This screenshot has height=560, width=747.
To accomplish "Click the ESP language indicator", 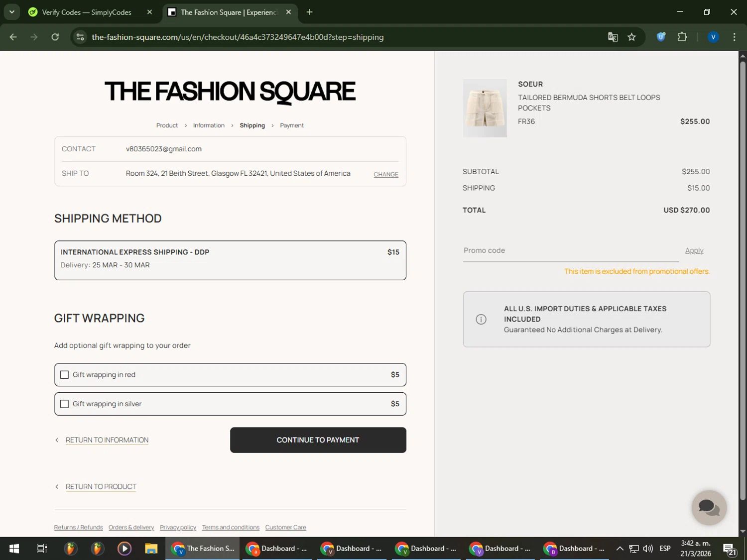I will point(665,549).
